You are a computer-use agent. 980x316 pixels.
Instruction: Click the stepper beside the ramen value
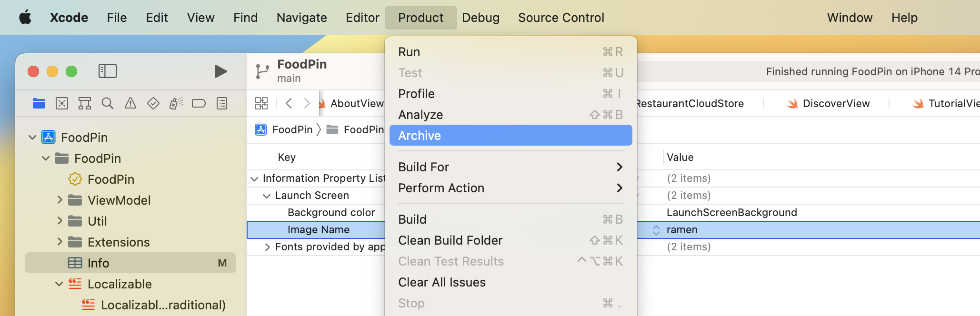click(x=656, y=229)
